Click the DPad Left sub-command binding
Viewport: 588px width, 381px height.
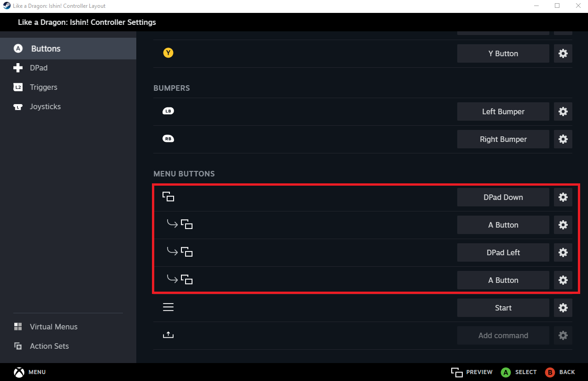tap(503, 252)
